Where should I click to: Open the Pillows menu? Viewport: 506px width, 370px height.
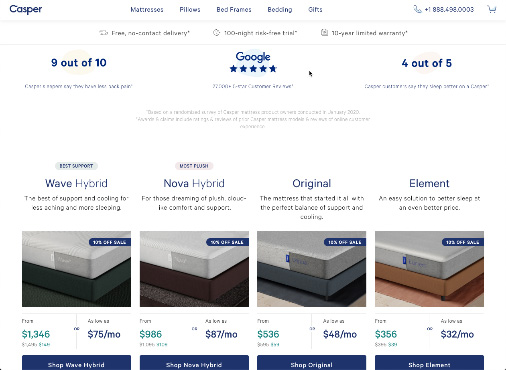coord(190,10)
